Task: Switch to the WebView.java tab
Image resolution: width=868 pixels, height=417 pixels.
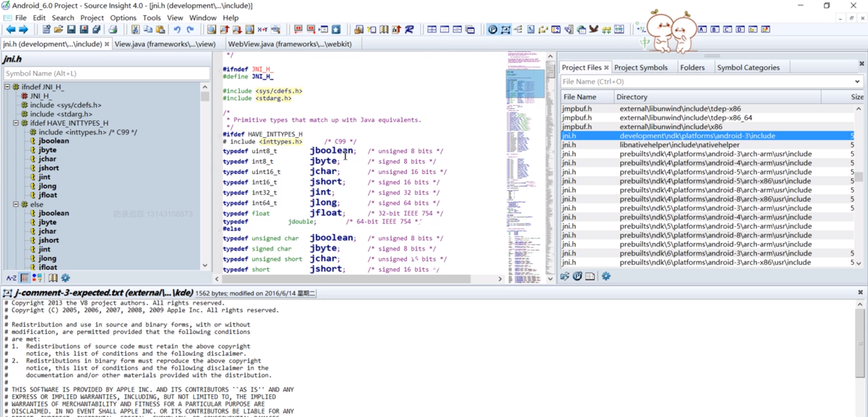Action: pos(289,44)
